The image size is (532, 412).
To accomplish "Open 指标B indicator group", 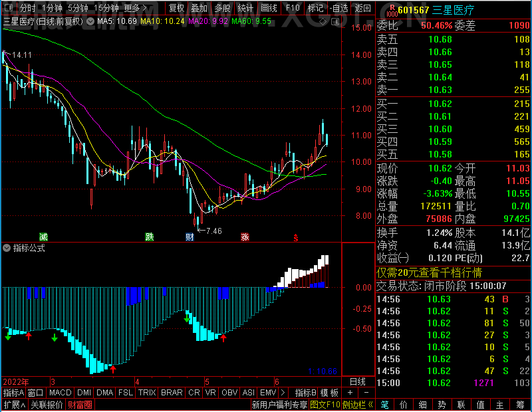I will pyautogui.click(x=306, y=393).
